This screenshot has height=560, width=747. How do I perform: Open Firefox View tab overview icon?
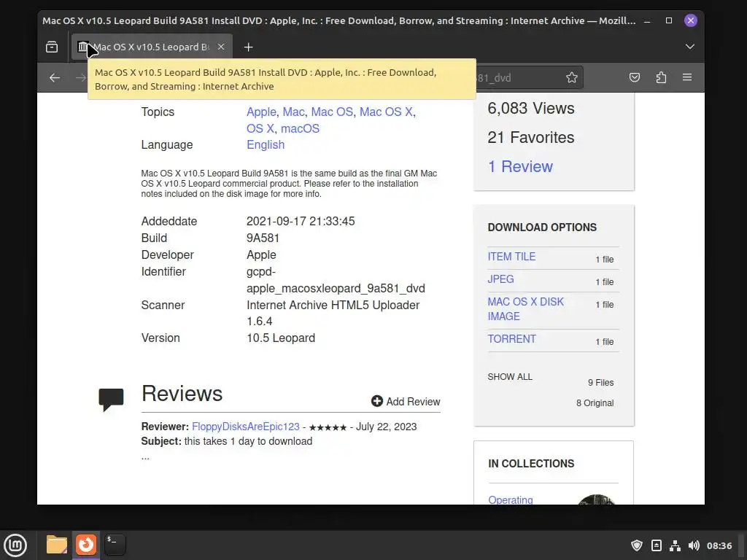point(52,47)
